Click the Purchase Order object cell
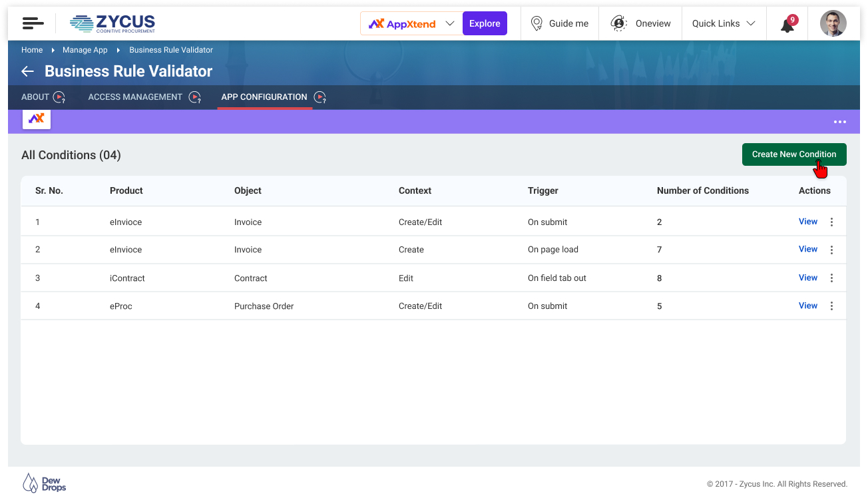Viewport: 868px width, 500px height. [x=264, y=306]
